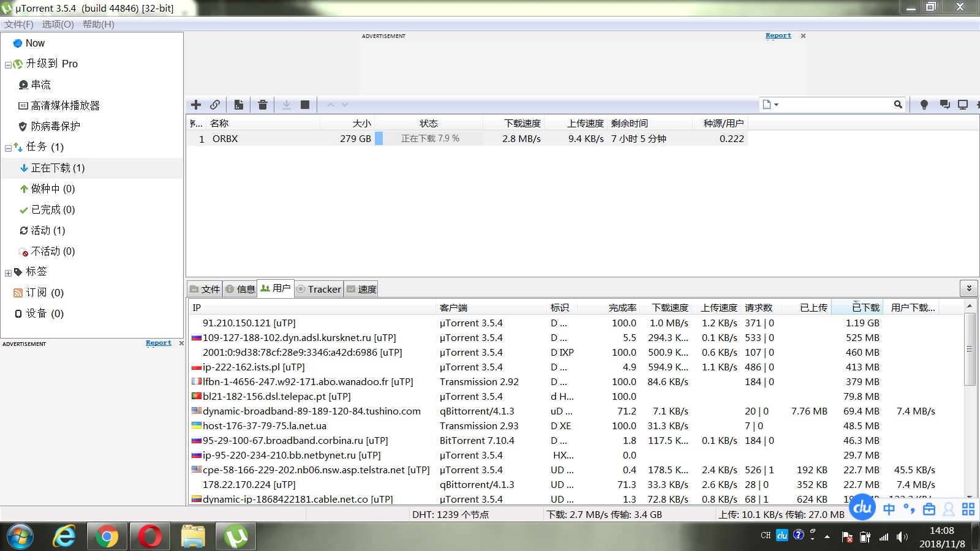Click the Create New Torrent file icon
This screenshot has width=980, height=551.
(239, 105)
